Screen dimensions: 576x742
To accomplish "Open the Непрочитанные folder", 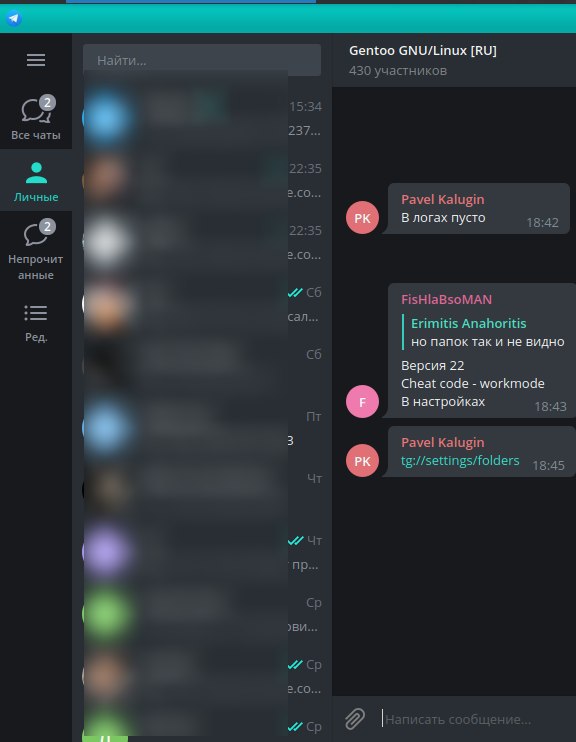I will click(36, 249).
